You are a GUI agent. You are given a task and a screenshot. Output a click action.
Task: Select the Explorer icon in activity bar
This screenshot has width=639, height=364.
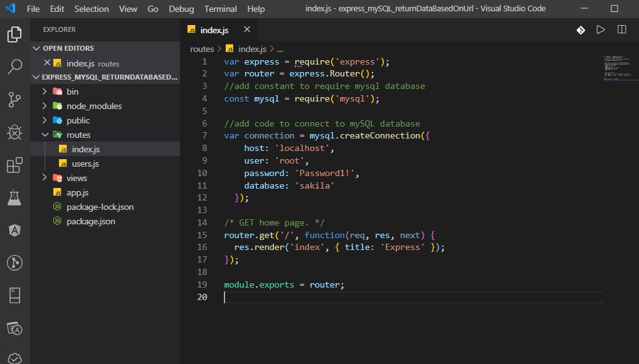click(x=14, y=35)
